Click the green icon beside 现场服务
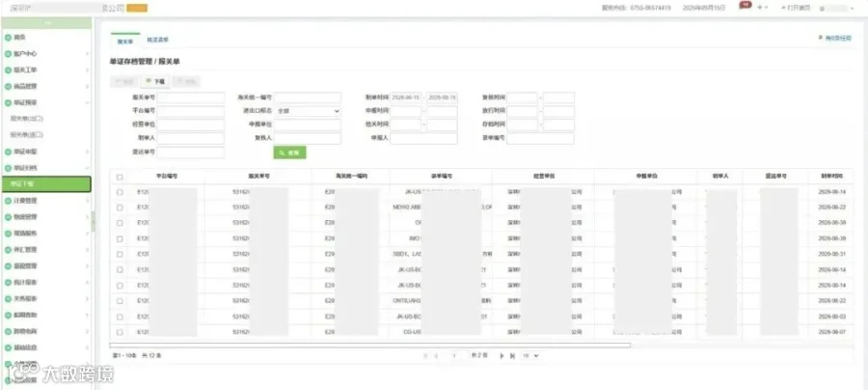This screenshot has height=390, width=868. tap(8, 234)
